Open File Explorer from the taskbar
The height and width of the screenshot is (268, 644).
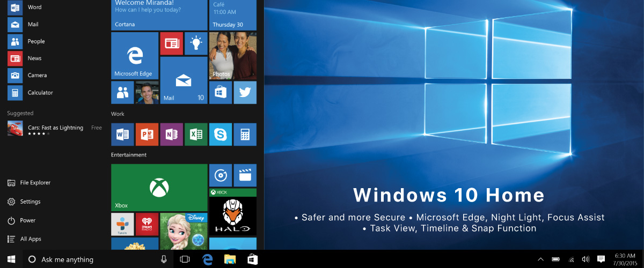(230, 259)
